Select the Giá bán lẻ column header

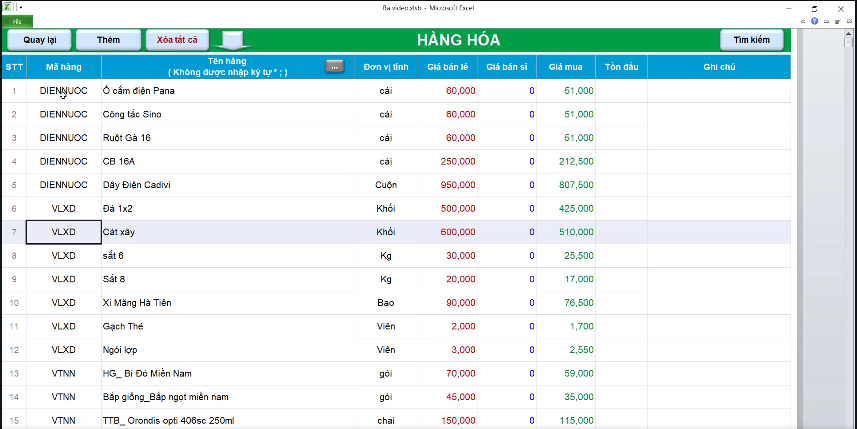pyautogui.click(x=448, y=67)
